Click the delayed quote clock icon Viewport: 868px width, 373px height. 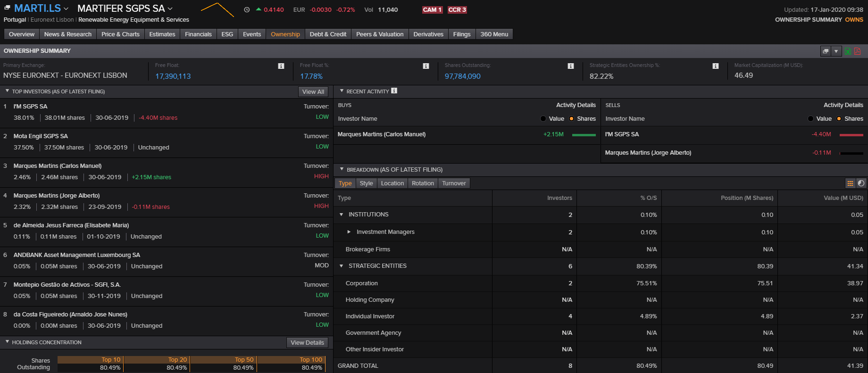[x=247, y=10]
